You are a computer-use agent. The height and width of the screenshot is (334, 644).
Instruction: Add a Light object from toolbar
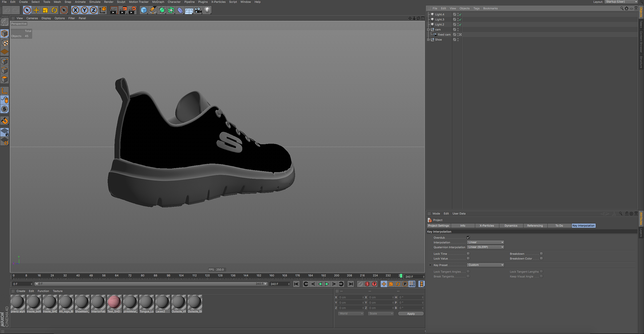click(207, 10)
